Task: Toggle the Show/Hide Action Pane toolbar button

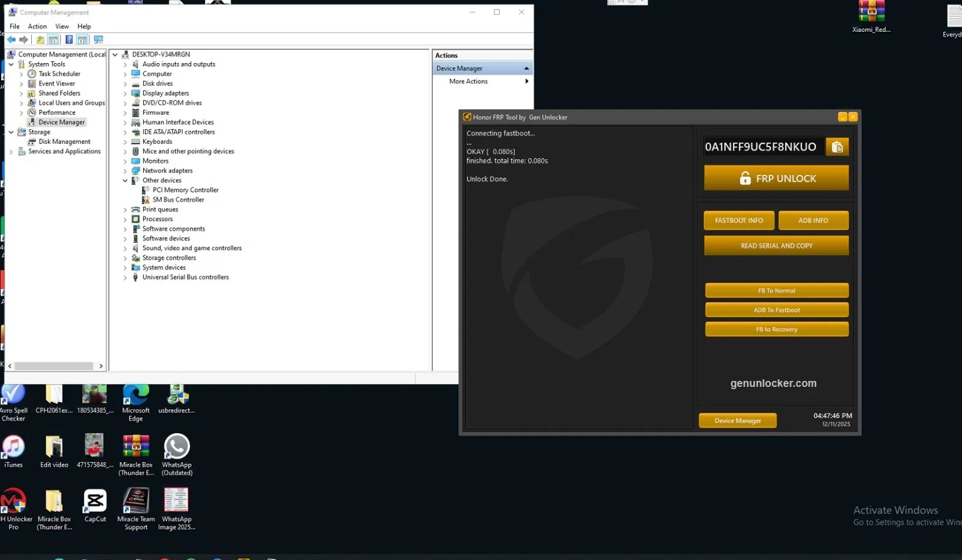Action: (82, 40)
